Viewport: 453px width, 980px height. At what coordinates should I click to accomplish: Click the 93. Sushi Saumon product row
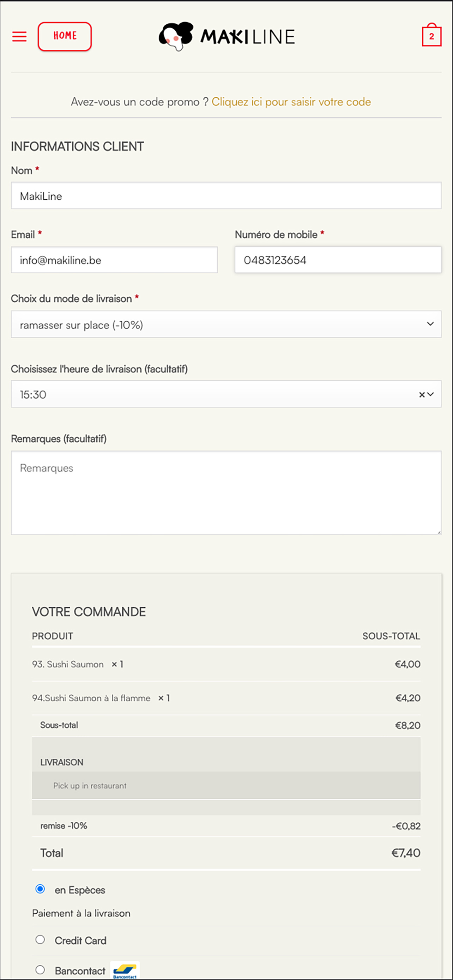(x=226, y=664)
